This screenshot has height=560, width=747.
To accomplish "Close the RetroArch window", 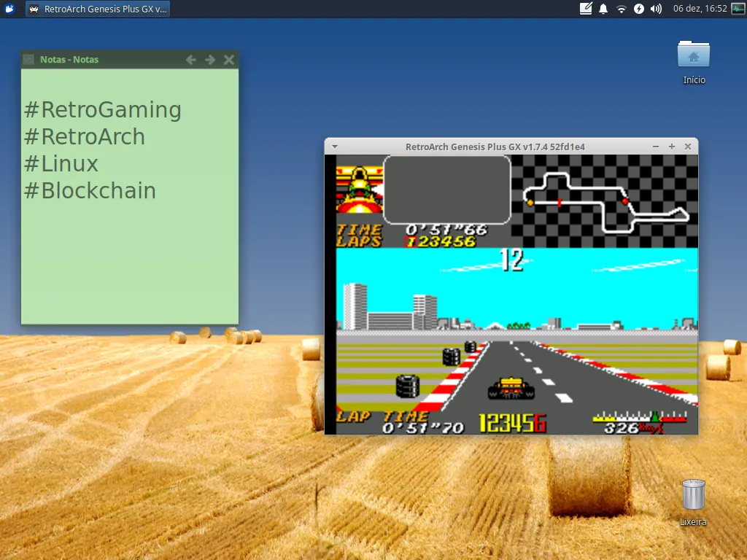I will 687,146.
